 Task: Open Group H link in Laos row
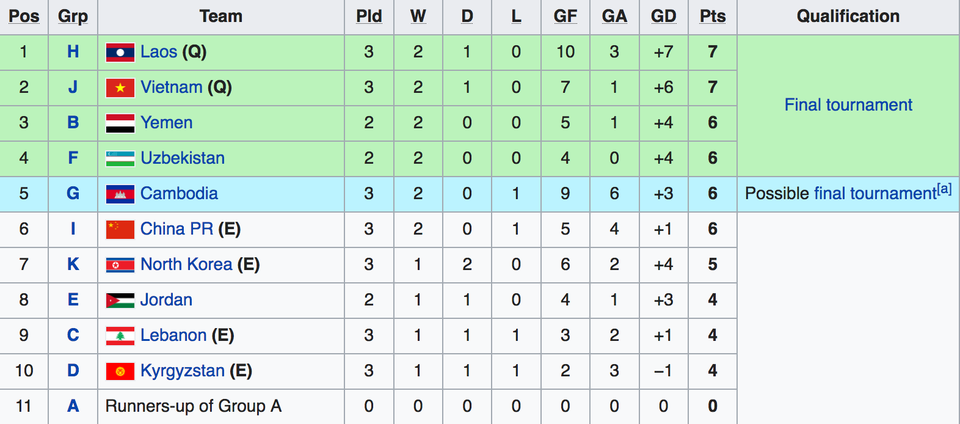(73, 52)
